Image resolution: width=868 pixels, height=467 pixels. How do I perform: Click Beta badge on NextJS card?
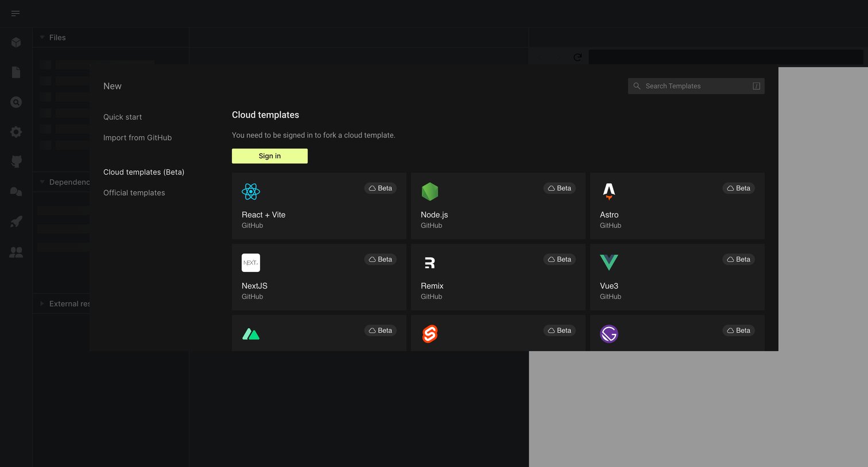coord(381,259)
